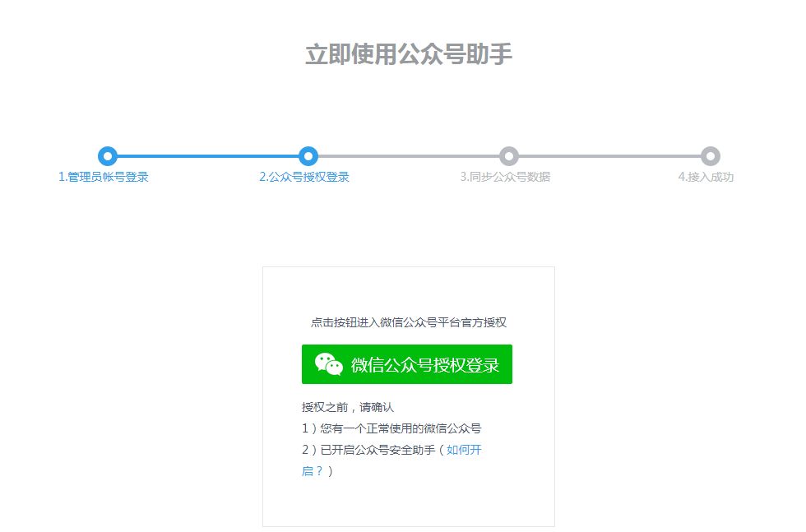The height and width of the screenshot is (532, 806).
Task: Select the 4.接入成功 step label
Action: tap(706, 176)
